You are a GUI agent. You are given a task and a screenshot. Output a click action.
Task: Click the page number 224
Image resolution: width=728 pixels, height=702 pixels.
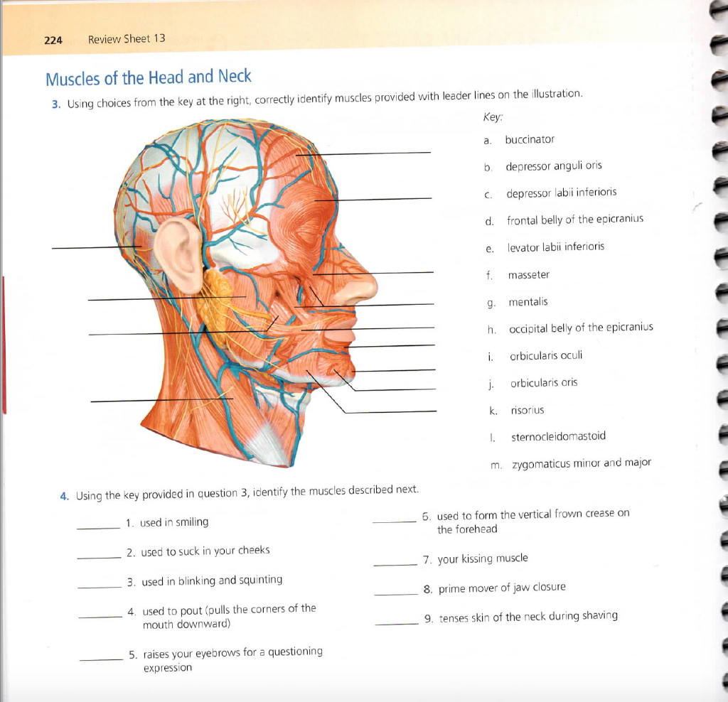tap(53, 40)
